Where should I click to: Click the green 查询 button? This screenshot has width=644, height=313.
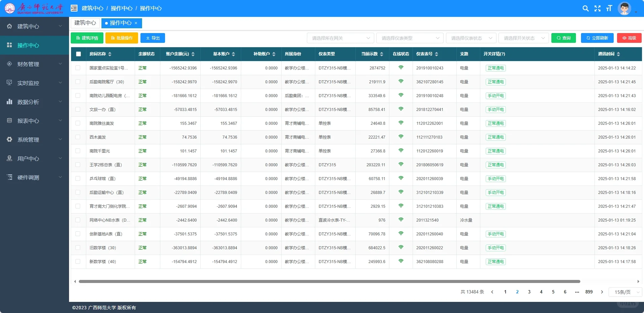click(563, 38)
